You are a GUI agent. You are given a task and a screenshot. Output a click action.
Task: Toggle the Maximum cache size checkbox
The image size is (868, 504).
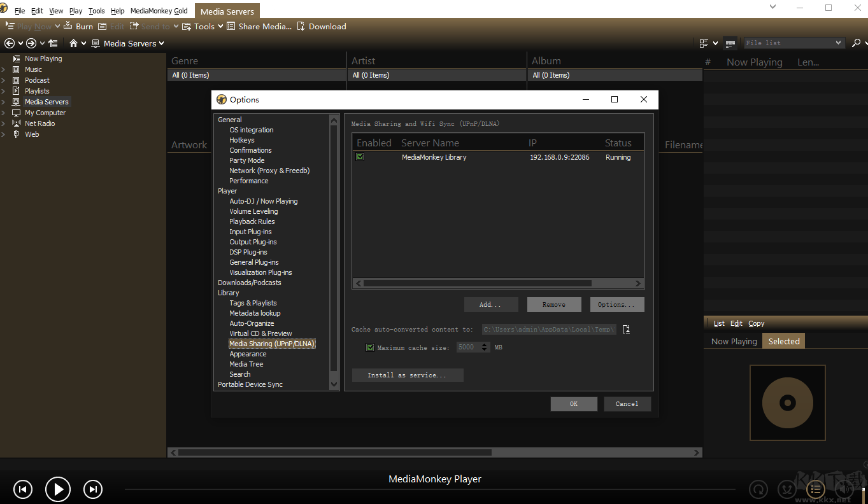click(x=370, y=347)
